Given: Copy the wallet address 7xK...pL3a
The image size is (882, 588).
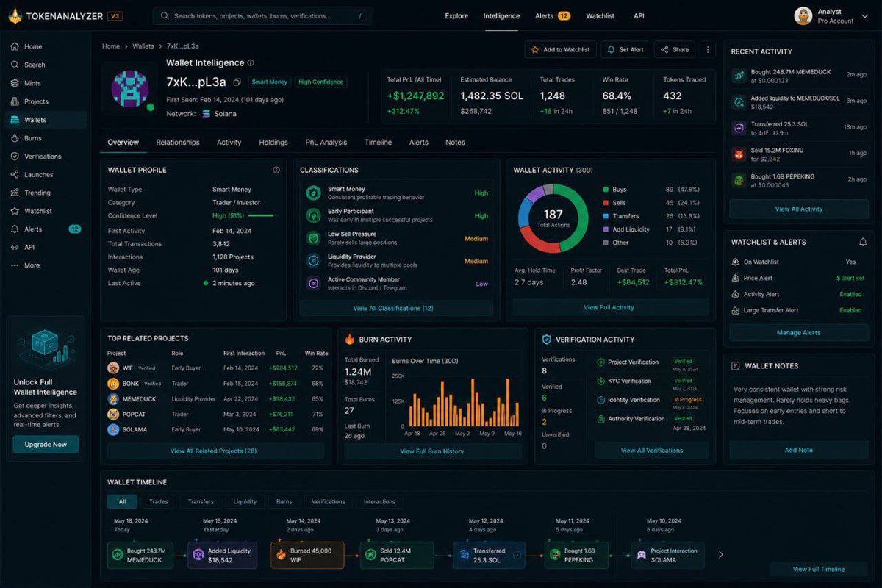Looking at the screenshot, I should pos(237,82).
